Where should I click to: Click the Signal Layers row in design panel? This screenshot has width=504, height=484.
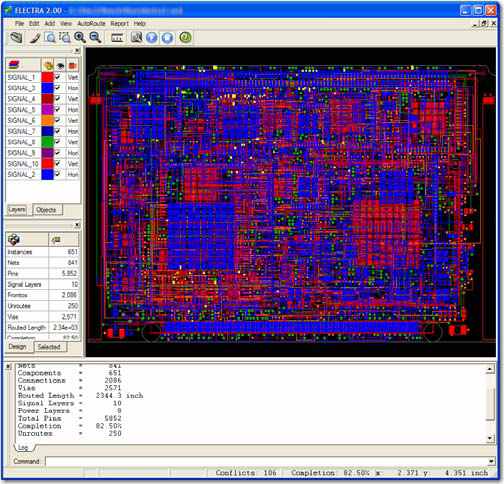[42, 284]
